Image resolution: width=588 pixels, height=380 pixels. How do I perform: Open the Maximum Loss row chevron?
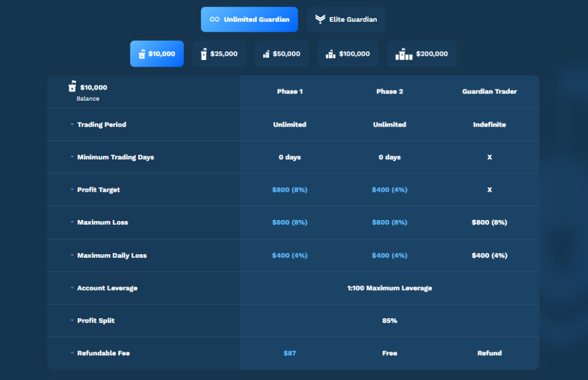(72, 222)
